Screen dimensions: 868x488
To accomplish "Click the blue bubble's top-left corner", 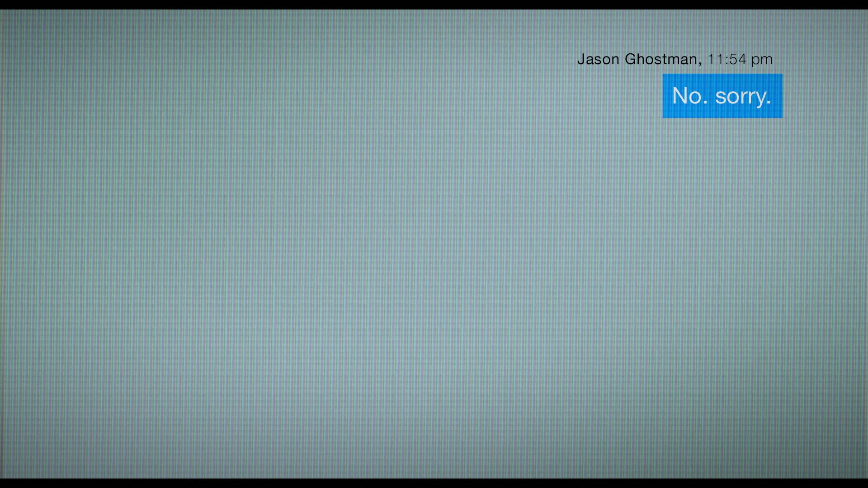I will (x=664, y=75).
